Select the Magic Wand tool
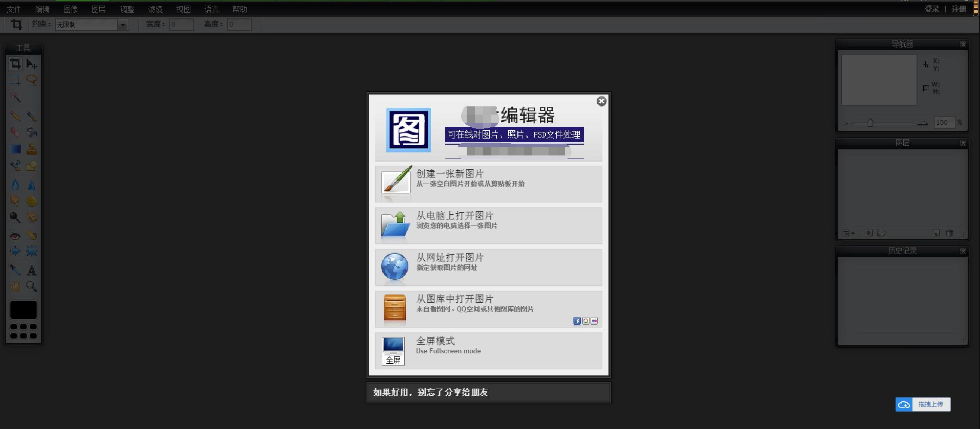Viewport: 980px width, 429px height. [x=15, y=97]
